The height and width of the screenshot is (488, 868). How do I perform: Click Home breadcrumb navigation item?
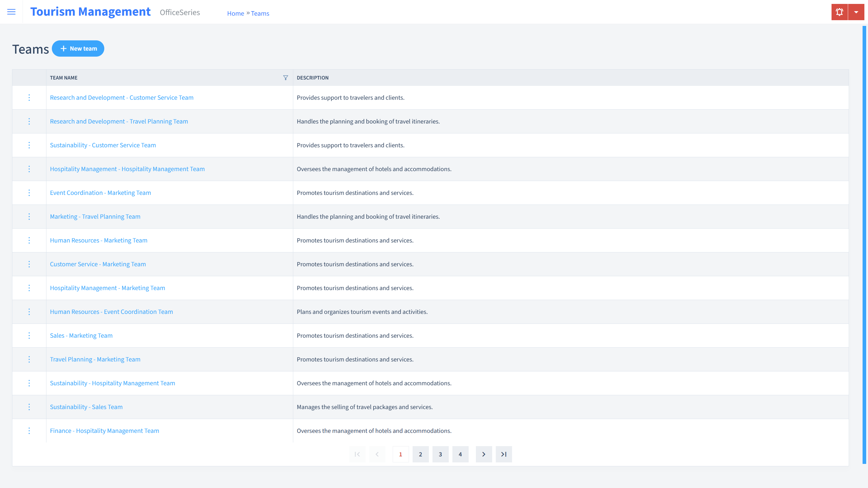pyautogui.click(x=235, y=13)
